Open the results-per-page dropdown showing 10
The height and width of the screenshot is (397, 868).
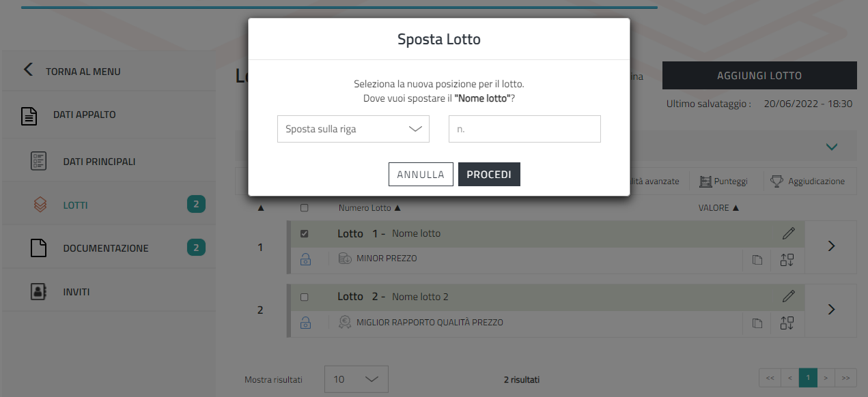(356, 379)
